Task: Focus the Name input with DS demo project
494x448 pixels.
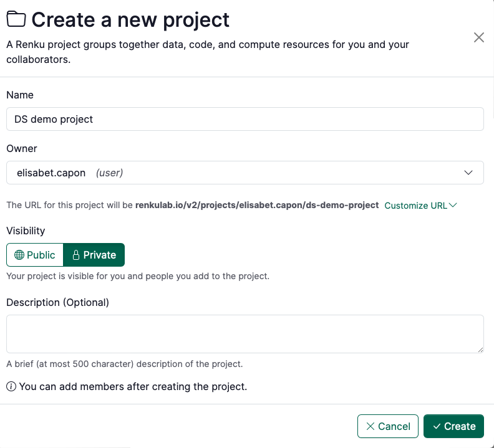Action: click(x=245, y=119)
